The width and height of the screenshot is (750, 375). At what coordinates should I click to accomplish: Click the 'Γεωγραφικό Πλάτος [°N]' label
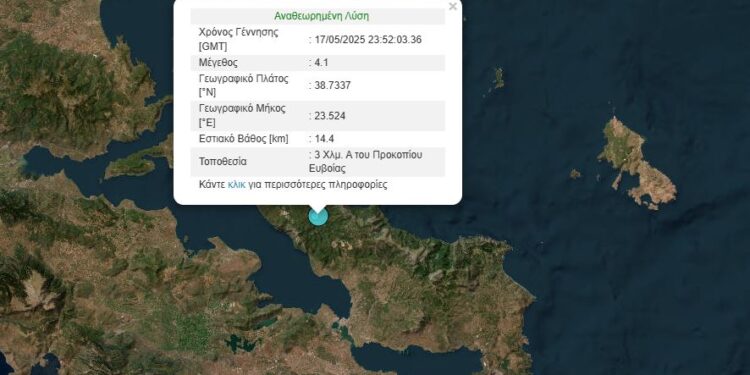point(243,86)
